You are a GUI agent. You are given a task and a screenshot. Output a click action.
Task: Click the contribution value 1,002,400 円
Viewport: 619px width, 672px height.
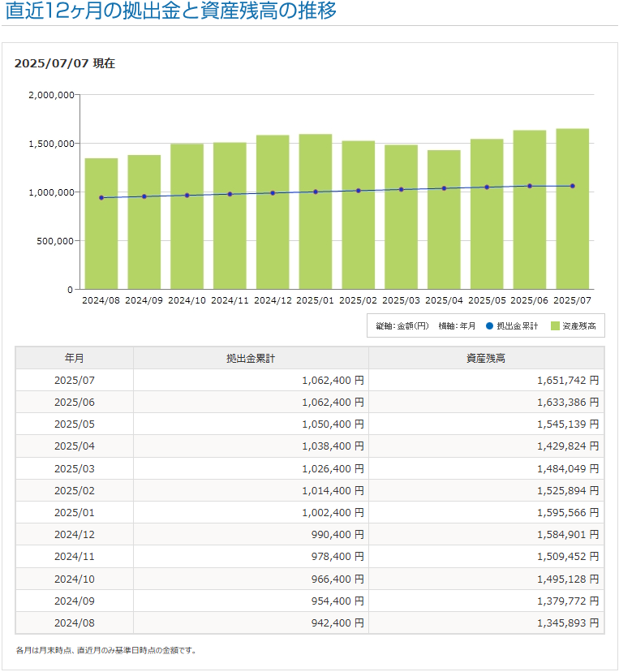pyautogui.click(x=333, y=513)
